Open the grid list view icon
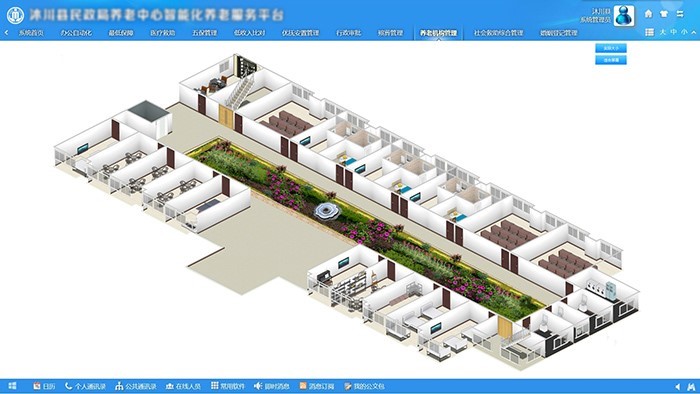Image resolution: width=700 pixels, height=394 pixels. click(x=650, y=32)
